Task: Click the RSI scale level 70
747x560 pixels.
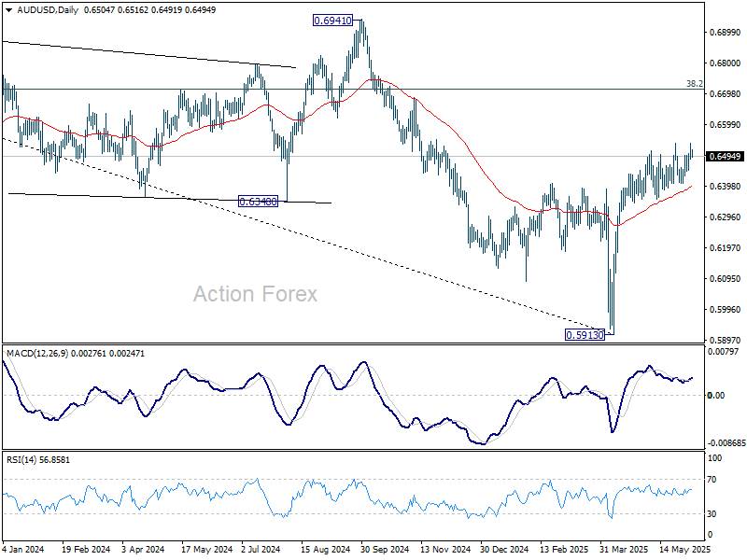Action: click(712, 480)
